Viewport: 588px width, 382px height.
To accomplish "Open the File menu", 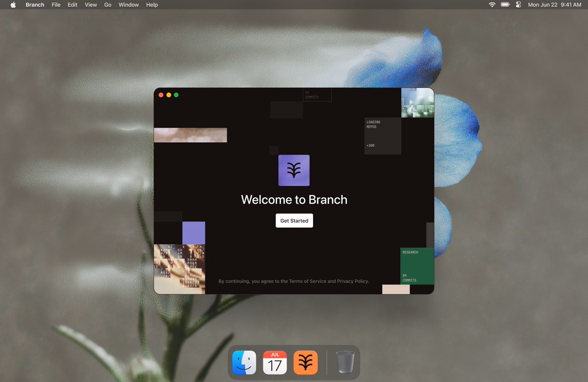I will tap(56, 5).
